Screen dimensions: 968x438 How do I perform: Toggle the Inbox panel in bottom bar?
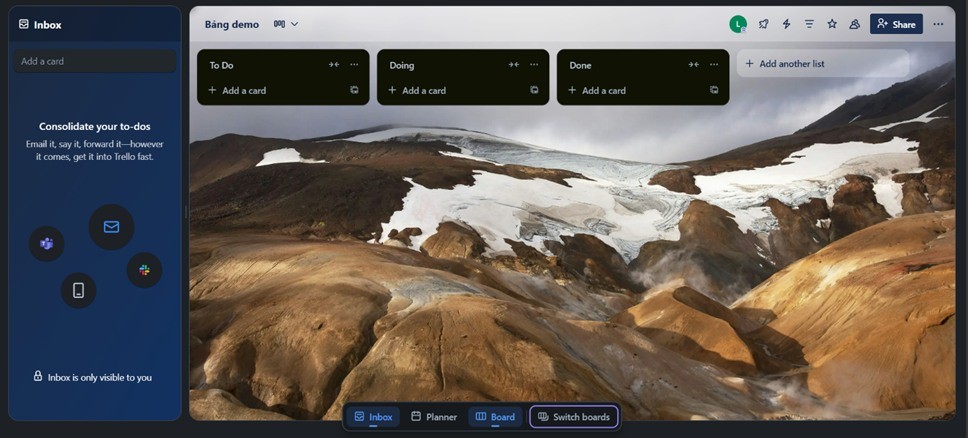pyautogui.click(x=373, y=417)
